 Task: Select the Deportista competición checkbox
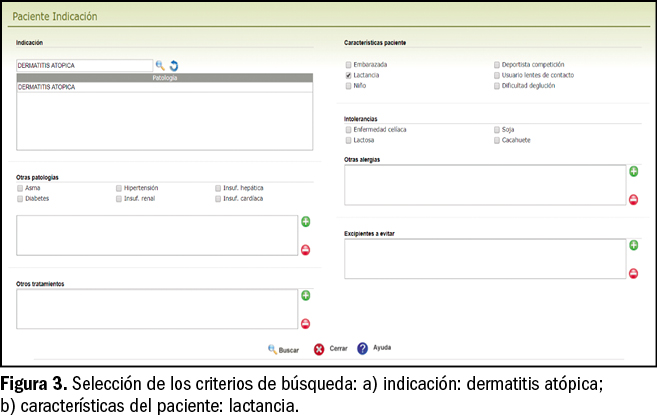click(x=496, y=64)
